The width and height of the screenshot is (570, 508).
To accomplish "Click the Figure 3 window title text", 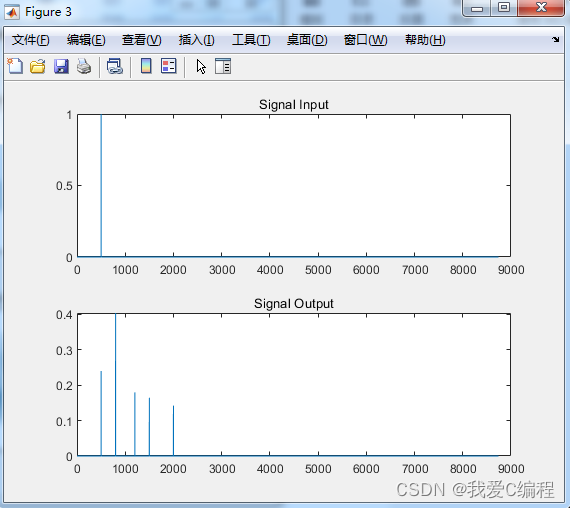I will [48, 12].
